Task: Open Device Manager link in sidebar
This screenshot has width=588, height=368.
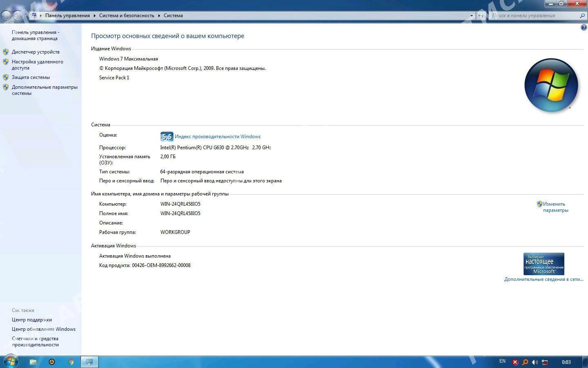Action: pyautogui.click(x=36, y=52)
